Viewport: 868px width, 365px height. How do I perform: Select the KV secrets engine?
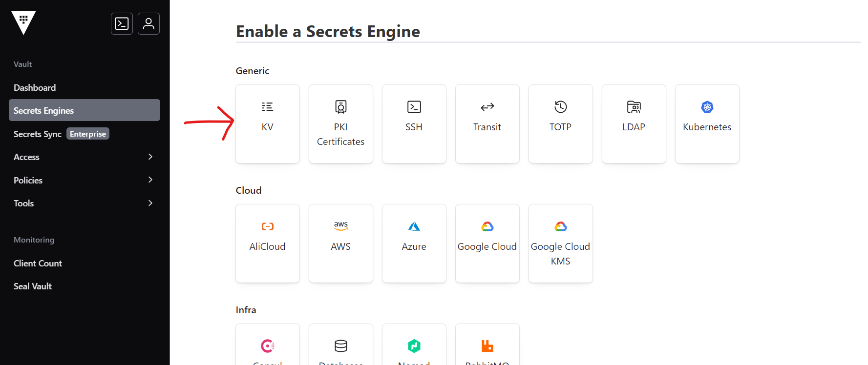pos(267,123)
